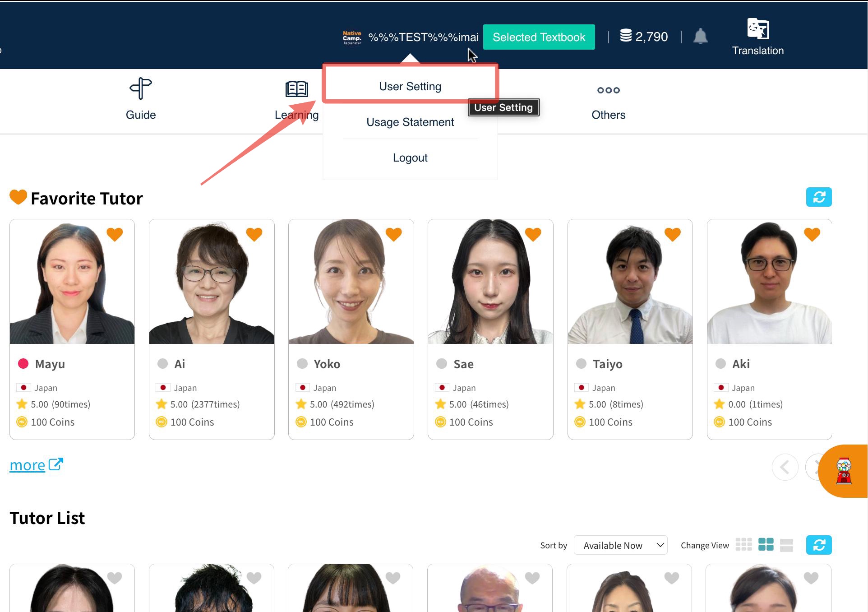The image size is (868, 612).
Task: Favorite the second Tutor List tutor
Action: pyautogui.click(x=254, y=578)
